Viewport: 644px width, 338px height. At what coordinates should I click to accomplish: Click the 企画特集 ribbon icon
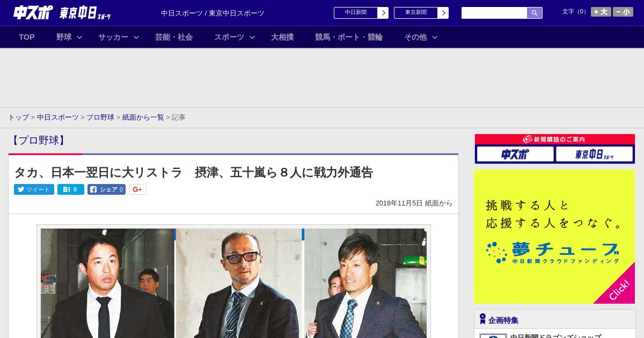(482, 319)
